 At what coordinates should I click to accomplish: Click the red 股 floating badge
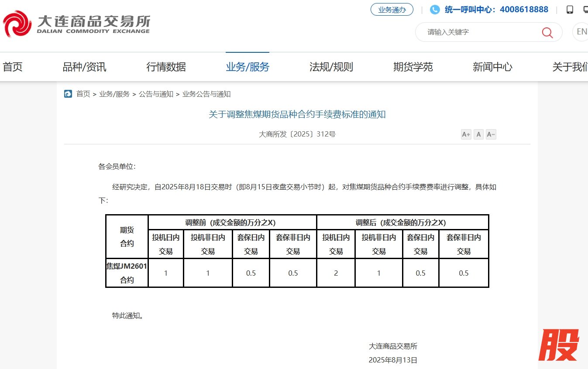559,345
